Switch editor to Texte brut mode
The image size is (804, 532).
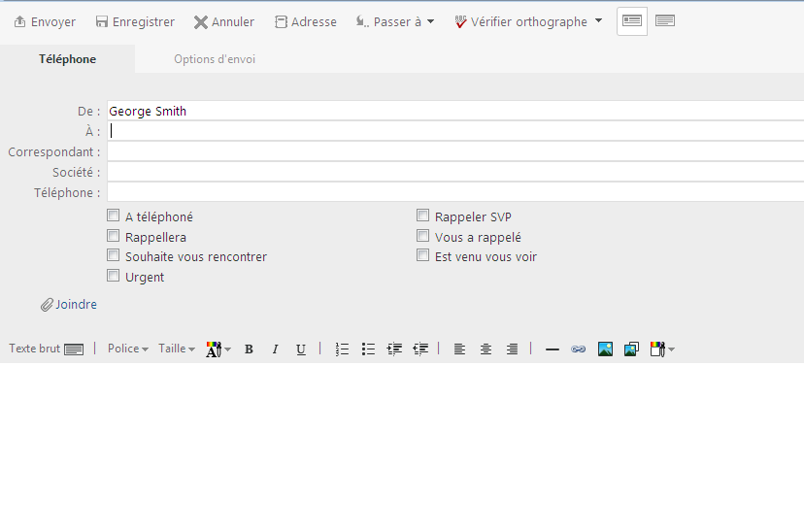pyautogui.click(x=47, y=349)
